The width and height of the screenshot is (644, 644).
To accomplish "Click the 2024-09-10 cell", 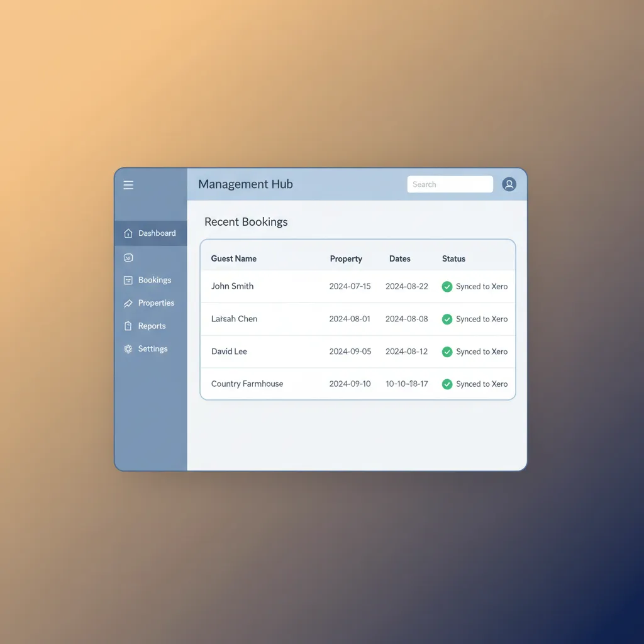I will [x=350, y=384].
